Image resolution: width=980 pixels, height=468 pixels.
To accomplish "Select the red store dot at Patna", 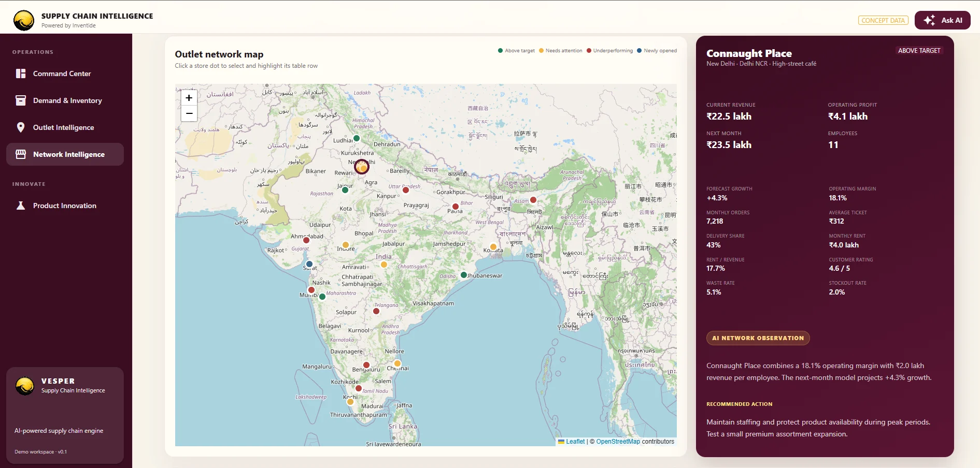I will point(456,207).
